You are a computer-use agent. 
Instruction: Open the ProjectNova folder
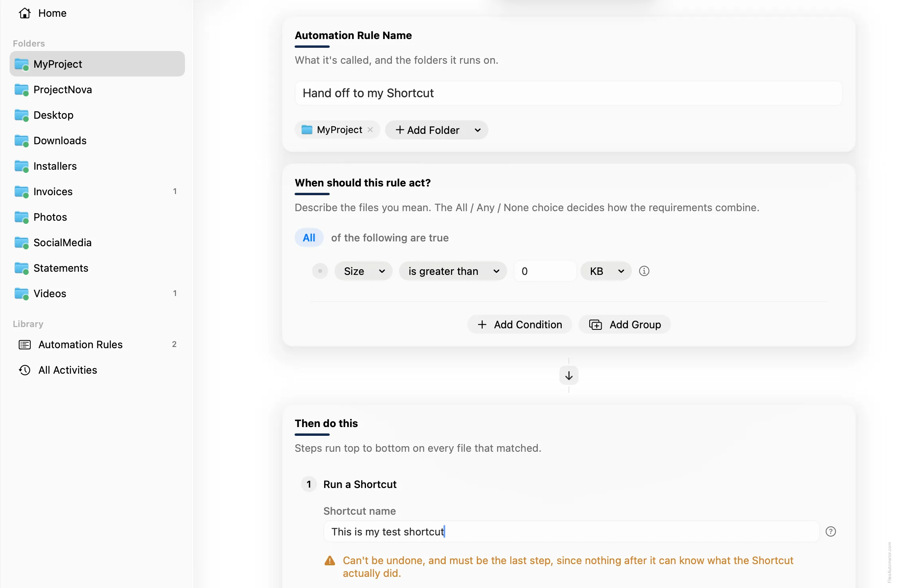97,89
